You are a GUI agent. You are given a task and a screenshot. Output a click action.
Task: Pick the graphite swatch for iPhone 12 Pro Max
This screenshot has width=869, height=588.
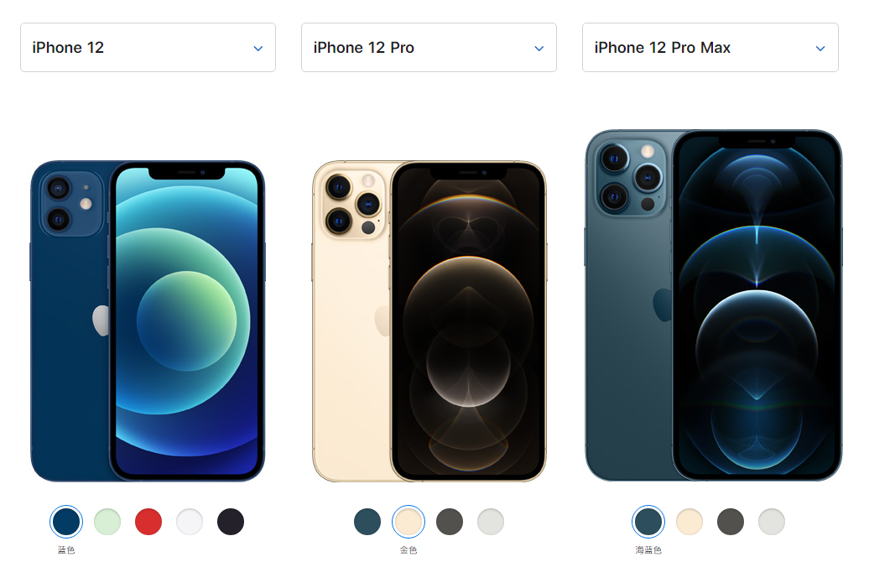pyautogui.click(x=731, y=522)
